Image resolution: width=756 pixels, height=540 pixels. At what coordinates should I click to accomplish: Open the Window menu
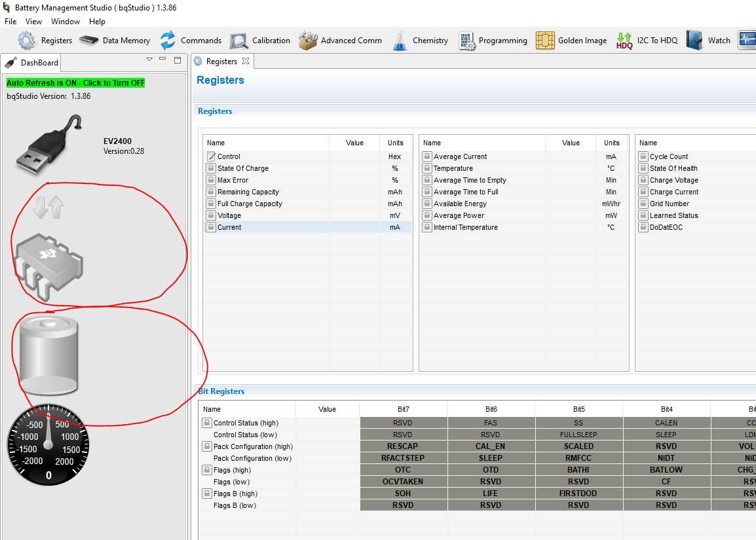(x=66, y=22)
